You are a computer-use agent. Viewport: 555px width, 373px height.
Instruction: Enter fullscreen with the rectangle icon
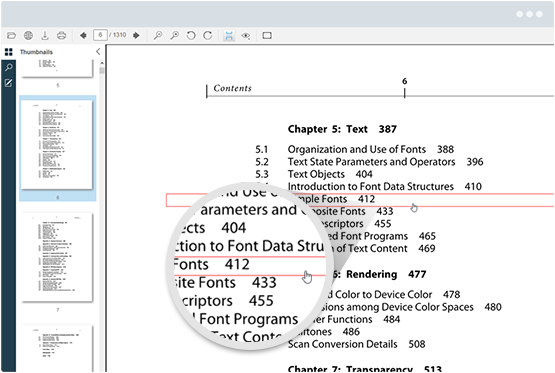[x=267, y=35]
